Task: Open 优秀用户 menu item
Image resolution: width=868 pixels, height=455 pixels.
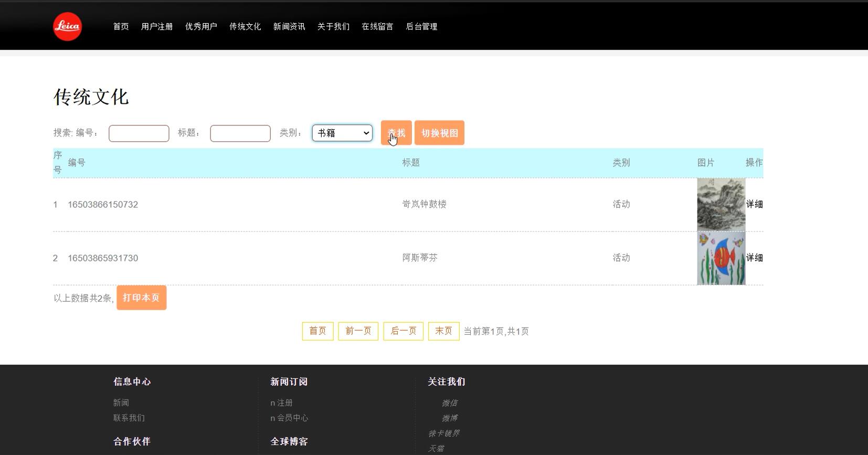Action: [x=200, y=26]
